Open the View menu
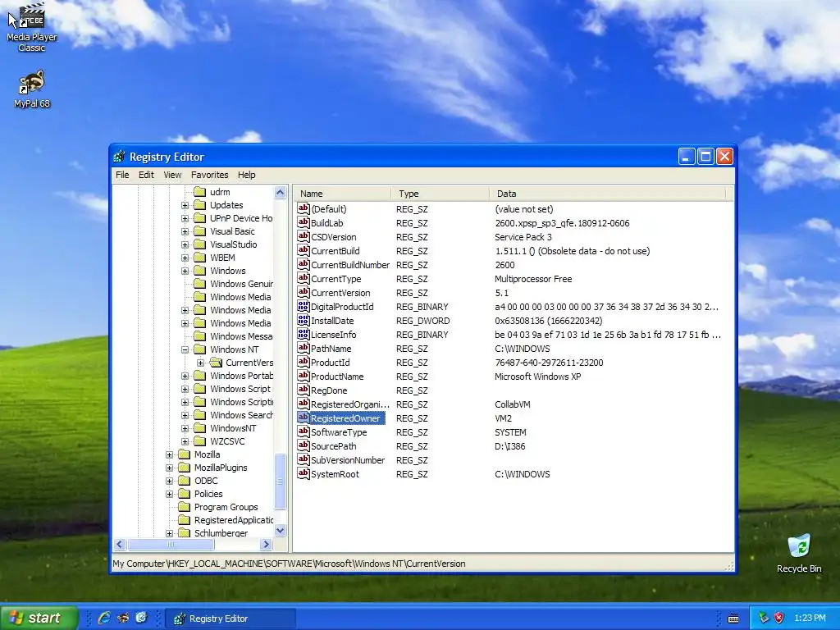840x630 pixels. click(x=172, y=175)
